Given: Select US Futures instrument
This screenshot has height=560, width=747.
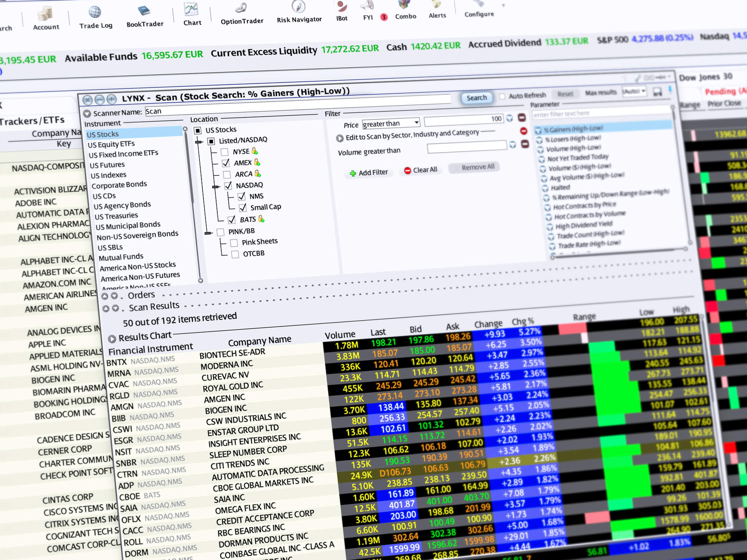Looking at the screenshot, I should [x=107, y=165].
